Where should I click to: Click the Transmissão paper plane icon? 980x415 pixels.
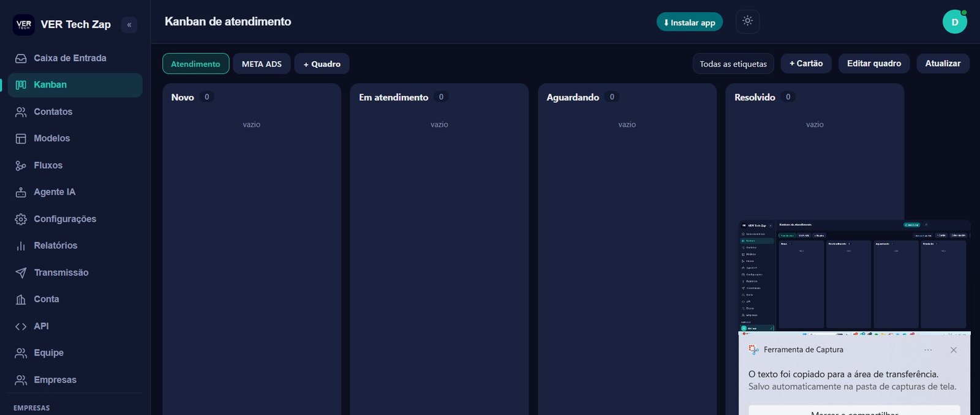(x=21, y=272)
